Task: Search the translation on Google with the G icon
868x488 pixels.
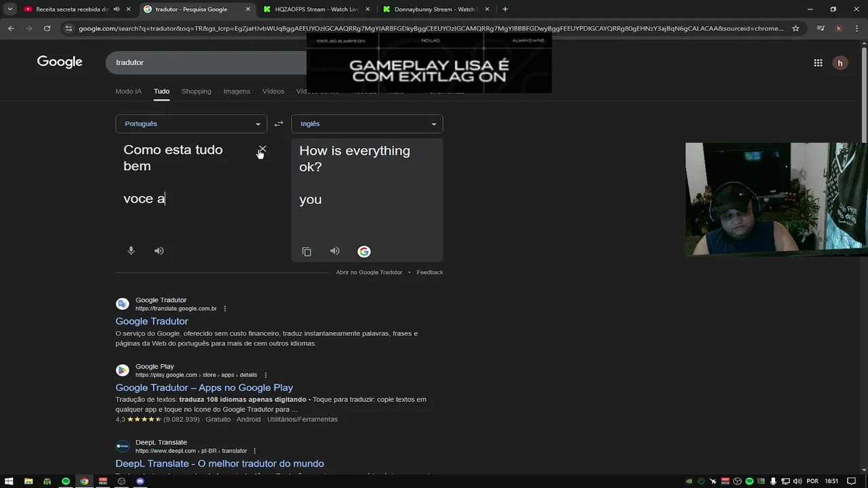Action: [x=364, y=251]
